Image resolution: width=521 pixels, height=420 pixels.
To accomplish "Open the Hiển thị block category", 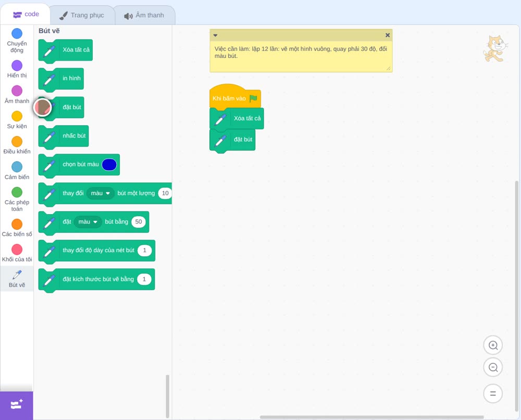I will [x=17, y=69].
